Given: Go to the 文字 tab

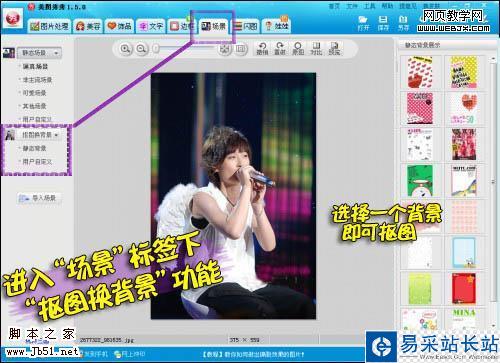Looking at the screenshot, I should tap(151, 26).
